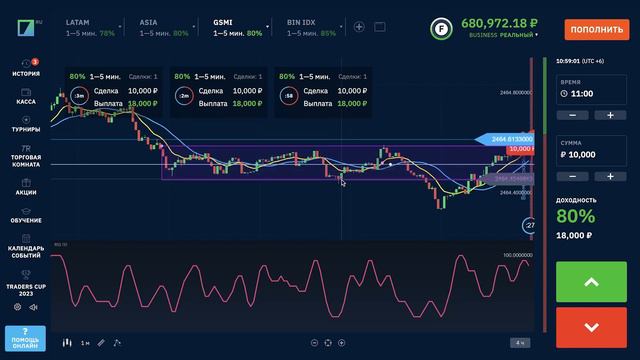Image resolution: width=640 pixels, height=360 pixels.
Task: Expand the LATAM tab dropdown arrow
Action: coord(120,27)
